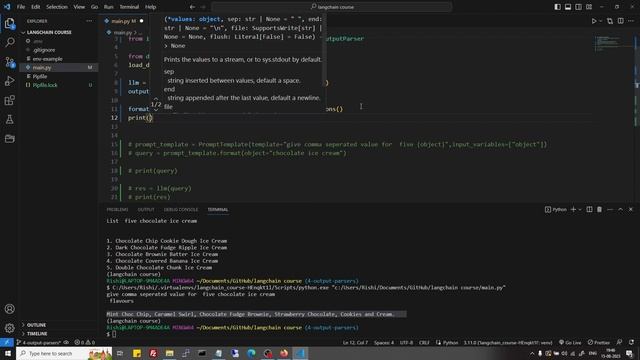Start Go Live server
640x360 pixels.
(570, 342)
